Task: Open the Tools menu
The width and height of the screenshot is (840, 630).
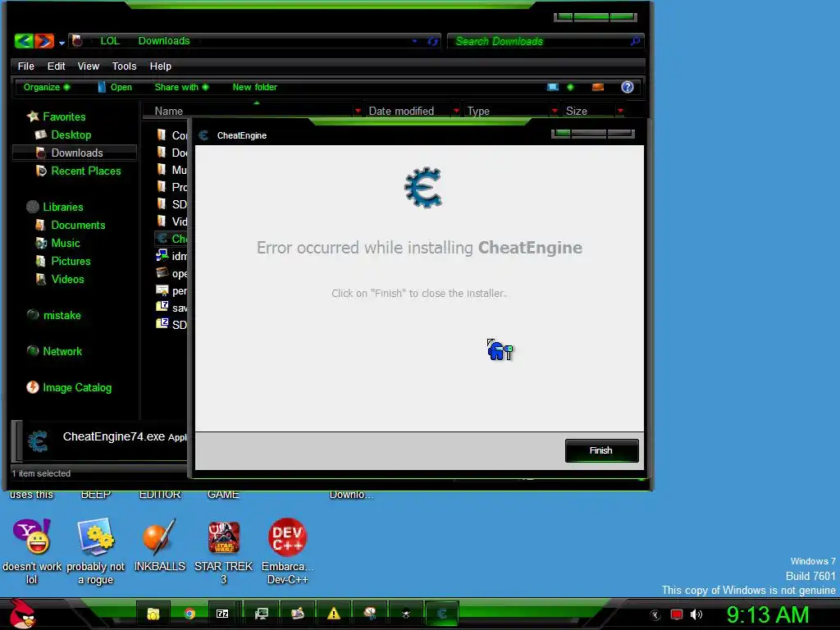Action: (124, 66)
